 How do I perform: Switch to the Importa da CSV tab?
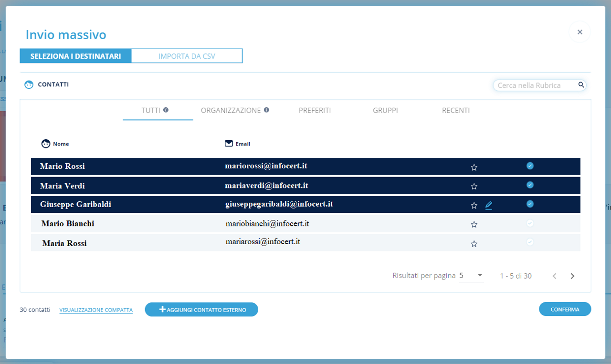[x=187, y=56]
